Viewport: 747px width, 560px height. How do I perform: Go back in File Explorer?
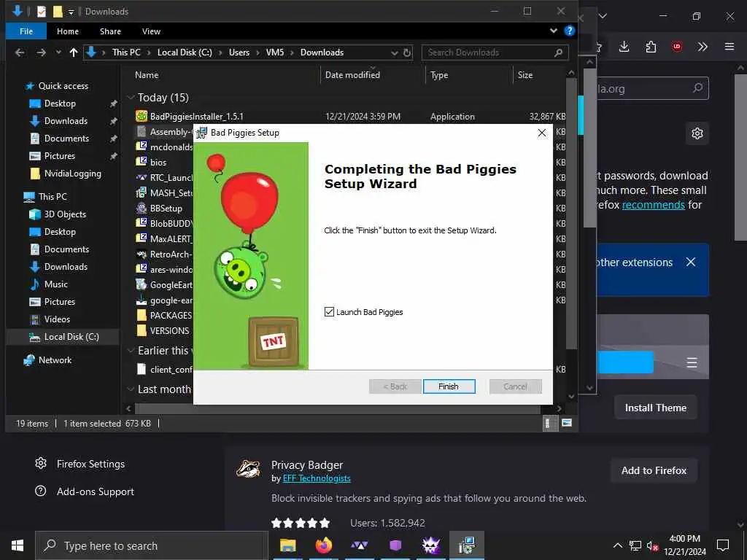[x=20, y=52]
